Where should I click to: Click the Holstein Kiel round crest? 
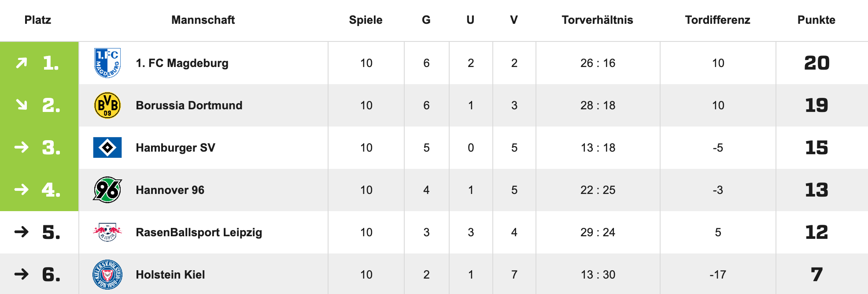pyautogui.click(x=107, y=275)
